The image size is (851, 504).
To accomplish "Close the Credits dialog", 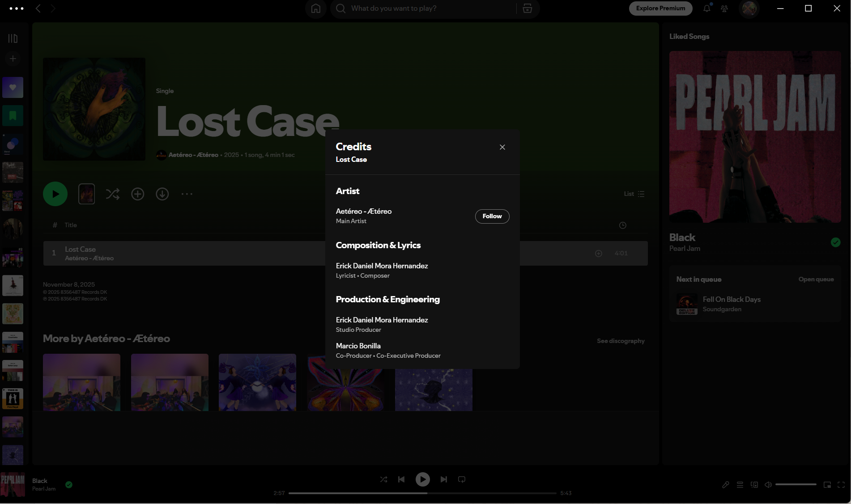I will click(502, 147).
